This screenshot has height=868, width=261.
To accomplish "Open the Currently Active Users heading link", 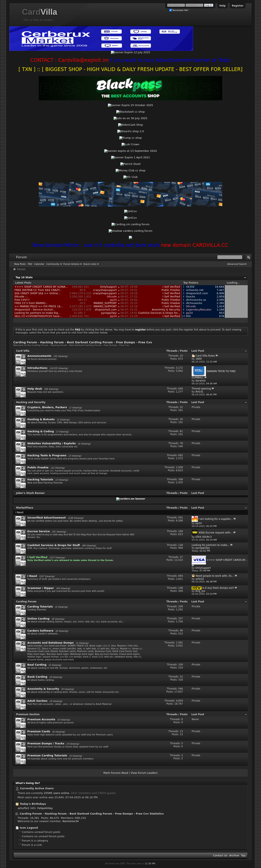I will click(37, 788).
